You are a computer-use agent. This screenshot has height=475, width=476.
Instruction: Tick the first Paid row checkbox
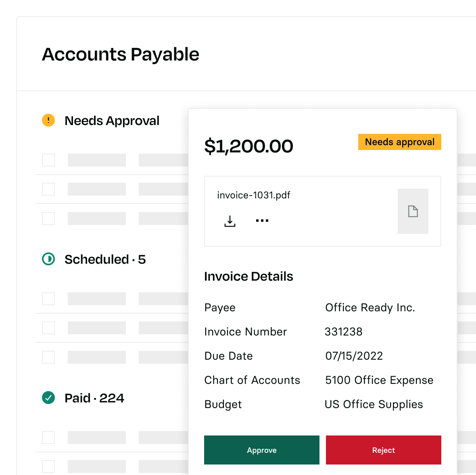pos(48,437)
